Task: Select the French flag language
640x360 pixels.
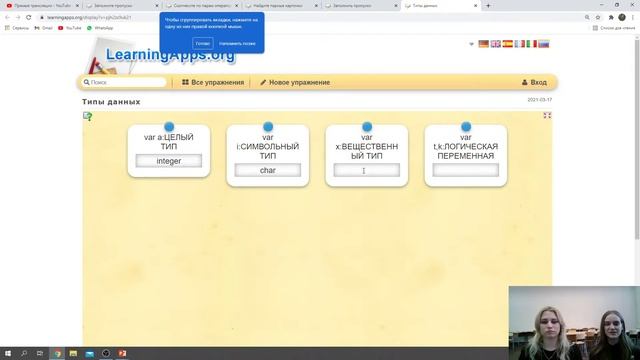Action: tap(520, 44)
